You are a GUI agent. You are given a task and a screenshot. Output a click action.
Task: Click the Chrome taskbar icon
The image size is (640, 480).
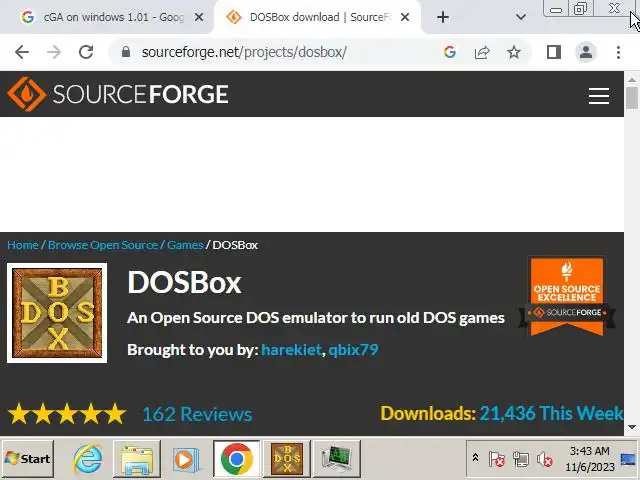236,459
